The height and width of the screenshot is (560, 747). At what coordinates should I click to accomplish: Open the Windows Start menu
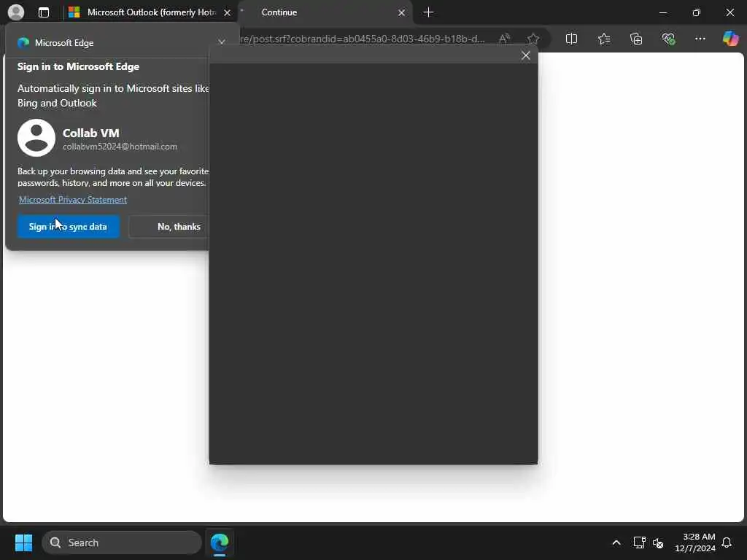click(23, 542)
